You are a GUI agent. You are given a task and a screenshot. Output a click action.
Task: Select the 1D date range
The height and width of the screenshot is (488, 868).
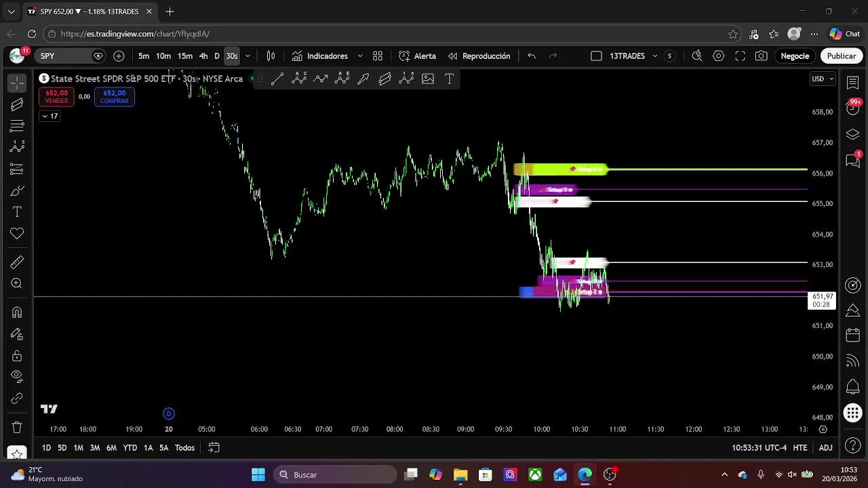[46, 448]
